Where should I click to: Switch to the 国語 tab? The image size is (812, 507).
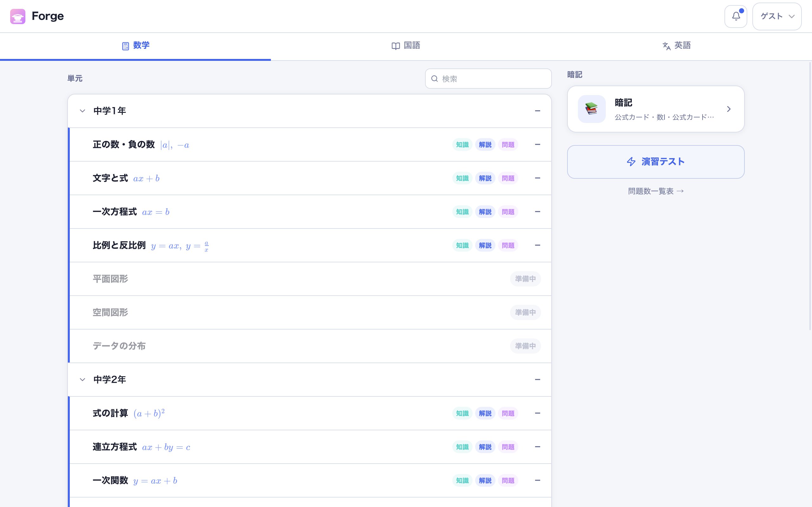(406, 46)
